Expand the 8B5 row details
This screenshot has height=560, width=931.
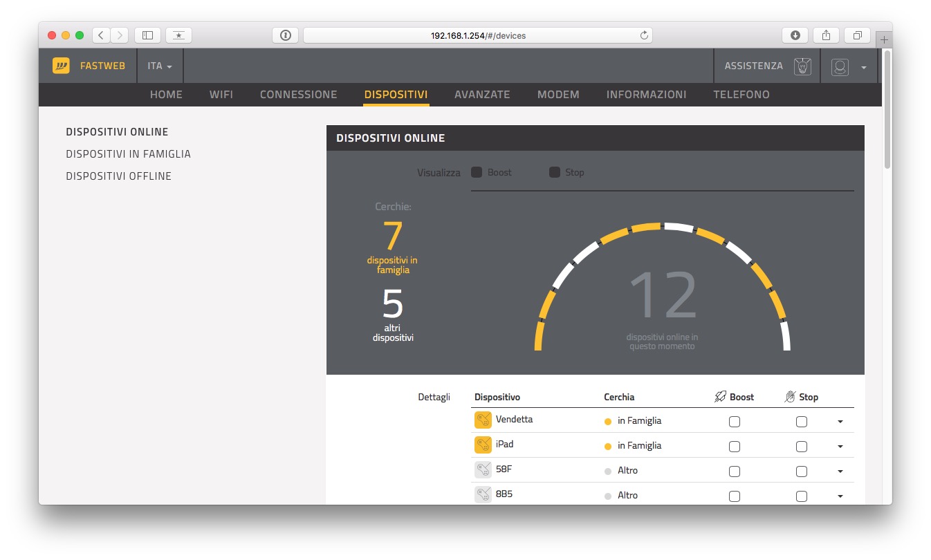click(x=840, y=496)
